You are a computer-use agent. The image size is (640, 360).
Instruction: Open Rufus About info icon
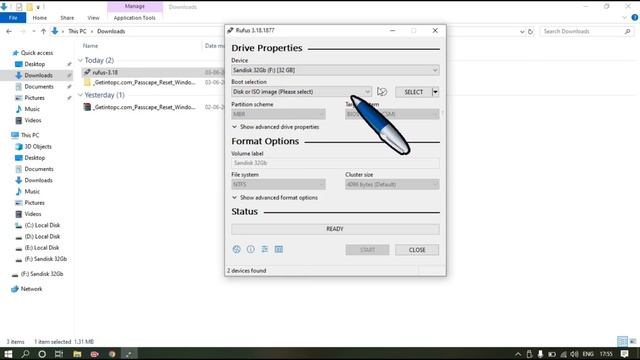coord(251,249)
